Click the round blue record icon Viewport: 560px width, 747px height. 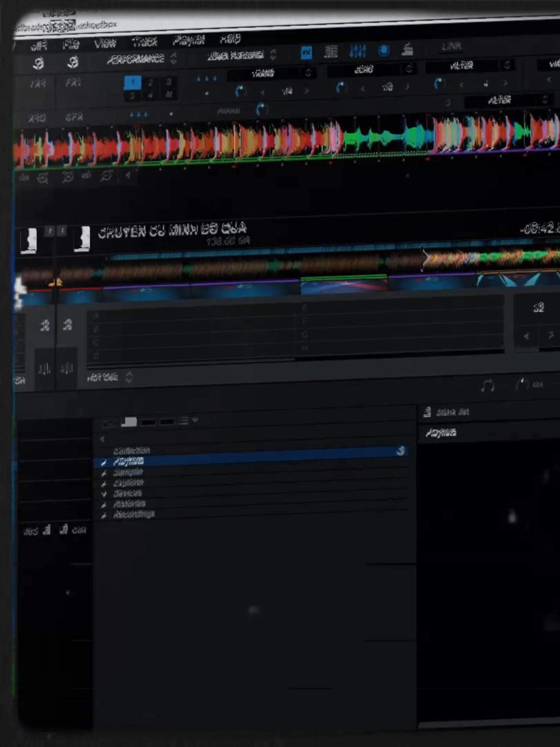coord(384,50)
